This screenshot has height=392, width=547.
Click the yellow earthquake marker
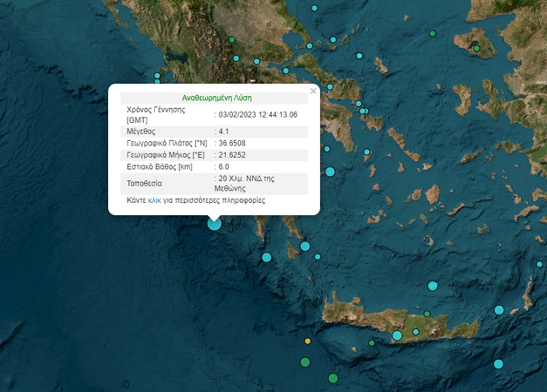308,341
